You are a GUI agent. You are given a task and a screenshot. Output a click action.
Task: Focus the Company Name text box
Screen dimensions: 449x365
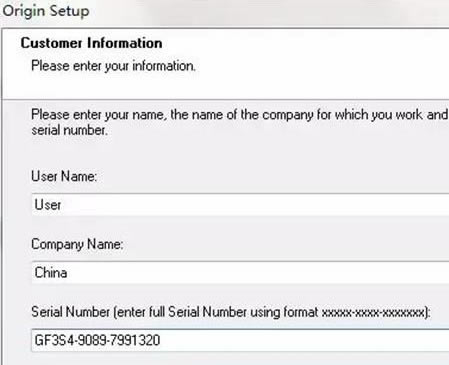click(240, 273)
